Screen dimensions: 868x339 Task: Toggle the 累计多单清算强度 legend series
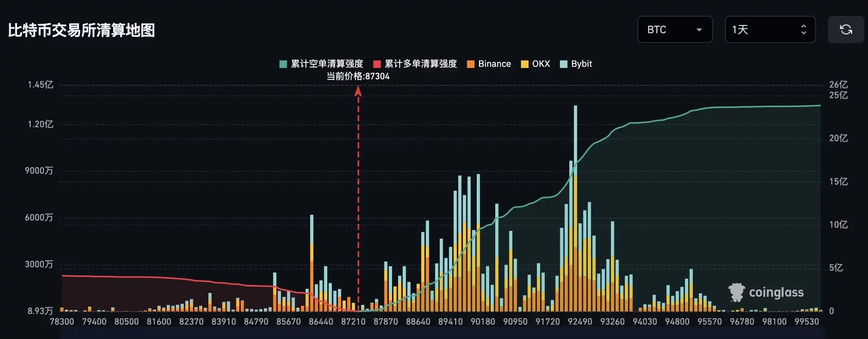420,64
